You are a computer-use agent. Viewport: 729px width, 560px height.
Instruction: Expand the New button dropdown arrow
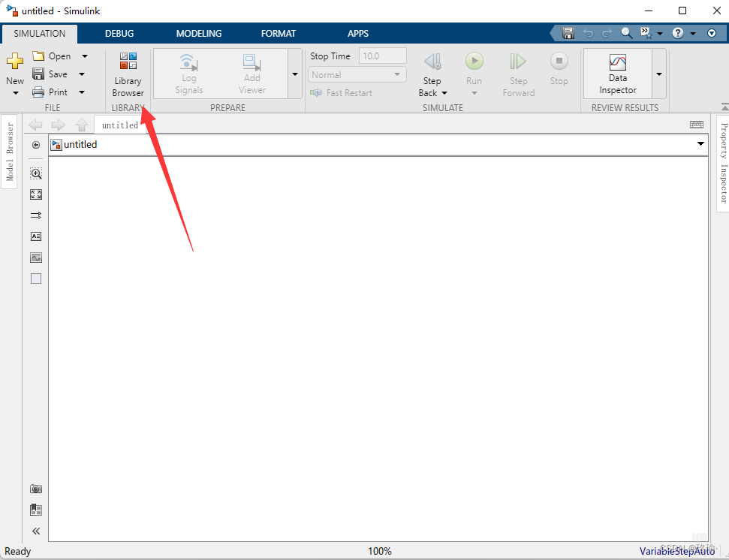(15, 92)
